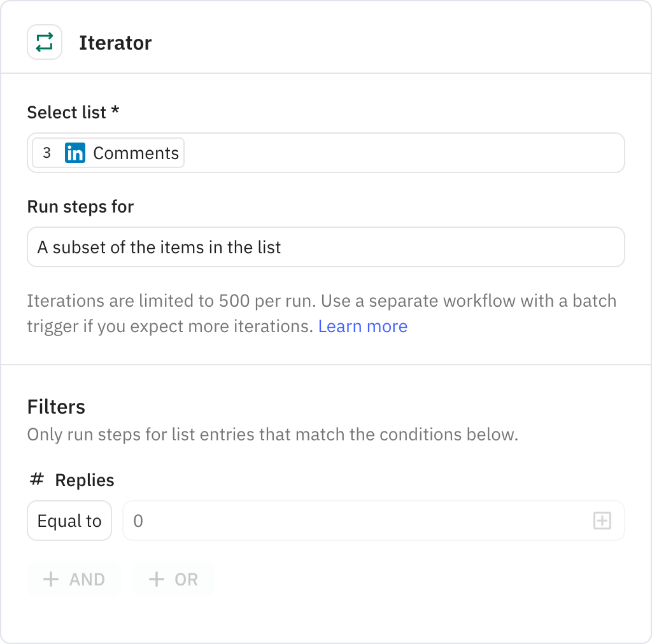This screenshot has width=652, height=644.
Task: Click the LinkedIn logo inside the Comments chip
Action: tap(74, 153)
